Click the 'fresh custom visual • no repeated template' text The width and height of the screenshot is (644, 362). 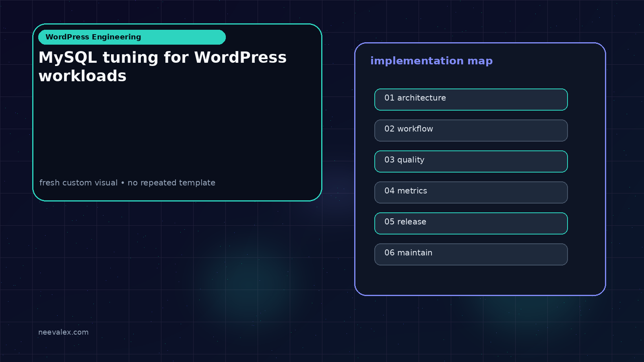point(127,183)
